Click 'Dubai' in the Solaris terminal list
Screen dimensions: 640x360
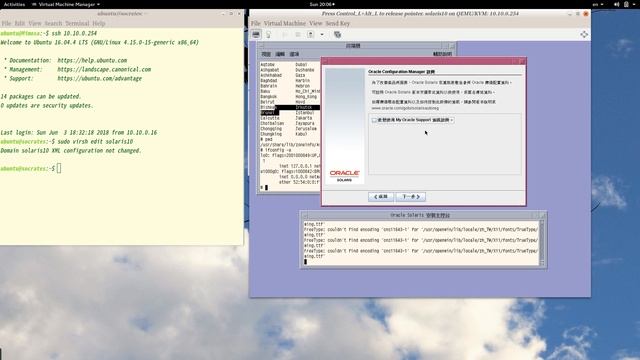click(x=301, y=65)
